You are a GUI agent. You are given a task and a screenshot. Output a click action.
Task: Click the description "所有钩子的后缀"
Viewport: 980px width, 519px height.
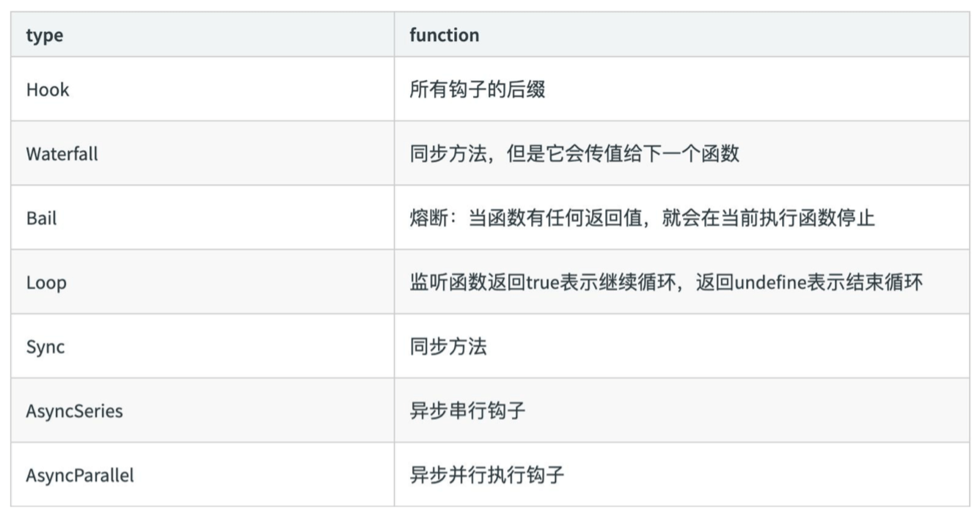point(477,89)
